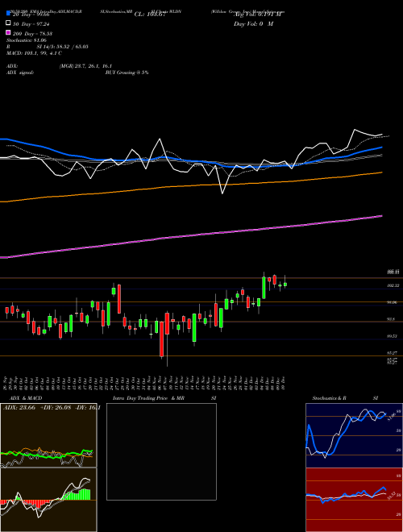Screen dimensions: 403x532
Task: Click the empty Intra Day Trading Price panel
Action: [x=161, y=451]
